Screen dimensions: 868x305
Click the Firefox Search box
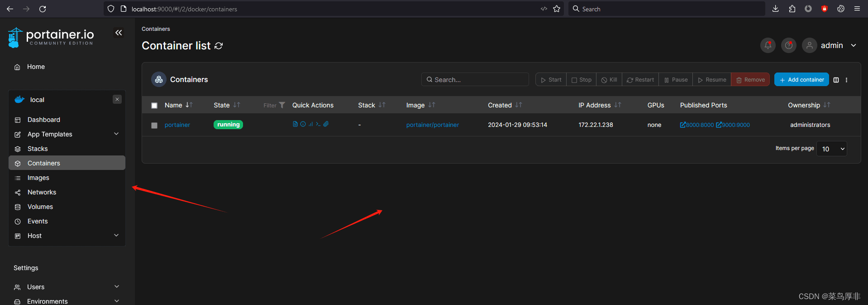[x=667, y=9]
